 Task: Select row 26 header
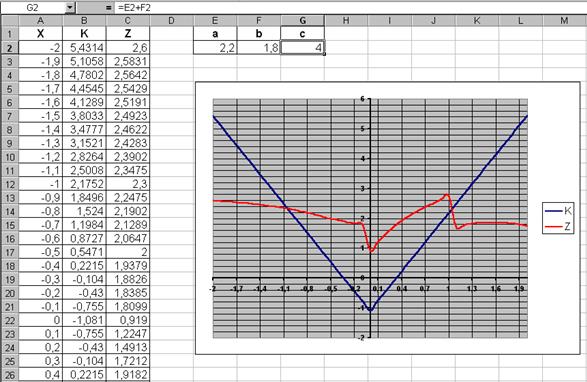[x=9, y=375]
